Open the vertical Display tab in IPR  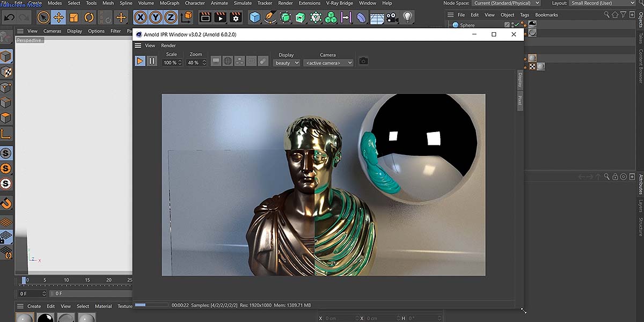519,80
